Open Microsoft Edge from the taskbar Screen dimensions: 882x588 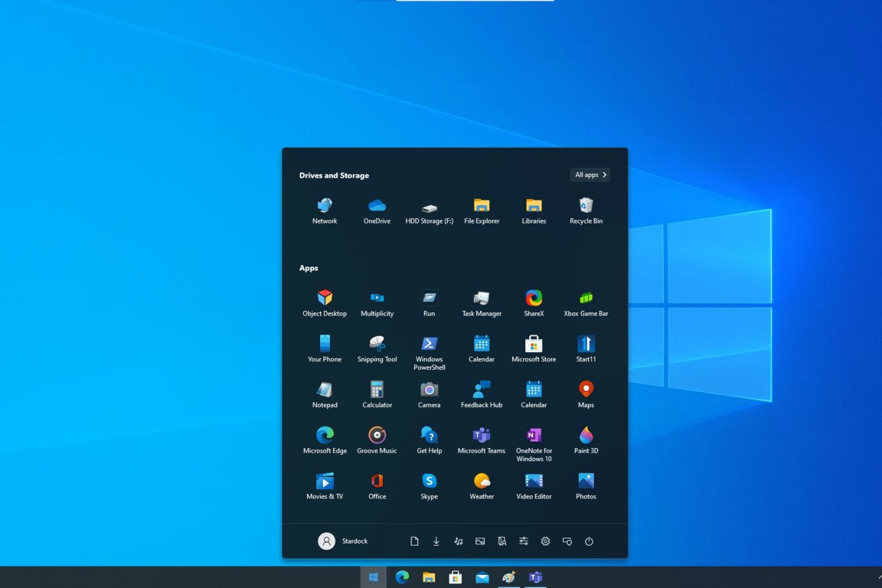(x=402, y=577)
